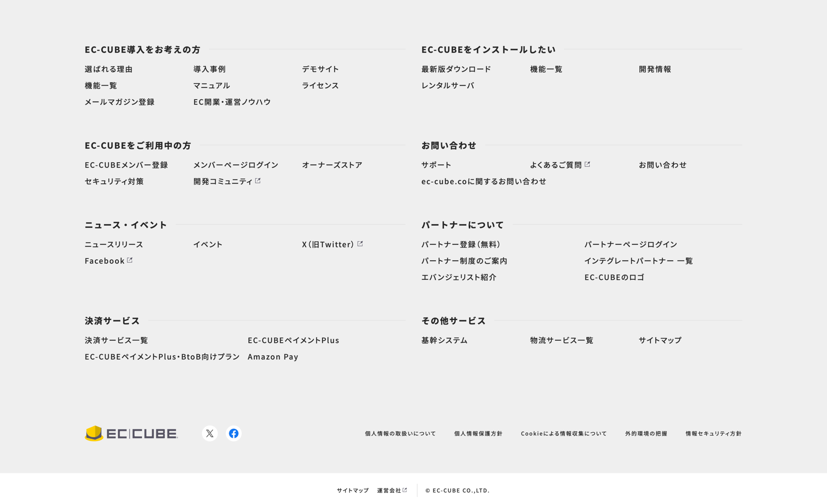Click the EC-CUBE logo in footer
The width and height of the screenshot is (827, 504).
point(132,434)
